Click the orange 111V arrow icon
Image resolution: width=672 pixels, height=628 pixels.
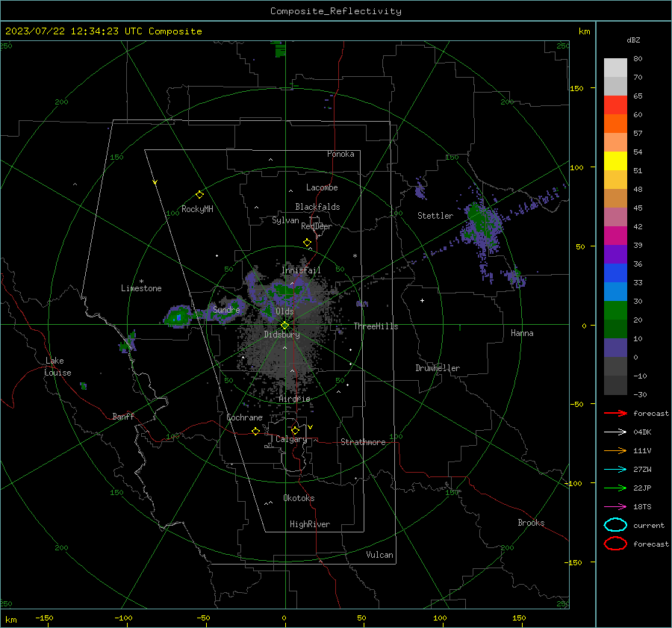[615, 450]
